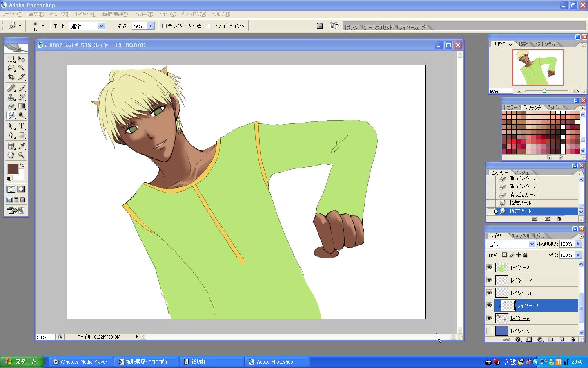The width and height of the screenshot is (588, 368).
Task: Activate the Zoom magnifier tool
Action: [x=22, y=155]
